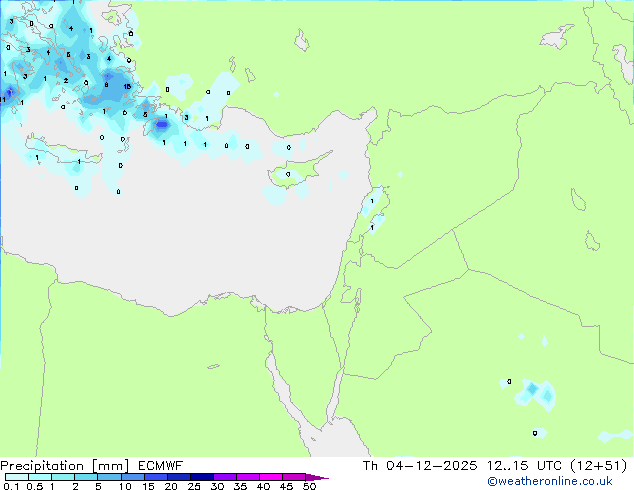Click the legend scale label "20"
This screenshot has height=490, width=634.
[171, 486]
